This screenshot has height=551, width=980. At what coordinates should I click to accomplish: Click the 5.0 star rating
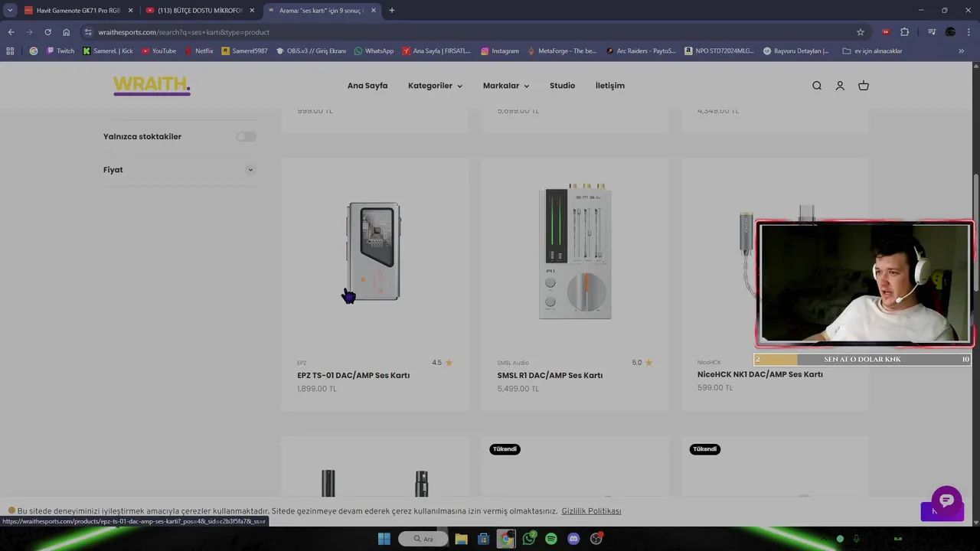pos(642,363)
